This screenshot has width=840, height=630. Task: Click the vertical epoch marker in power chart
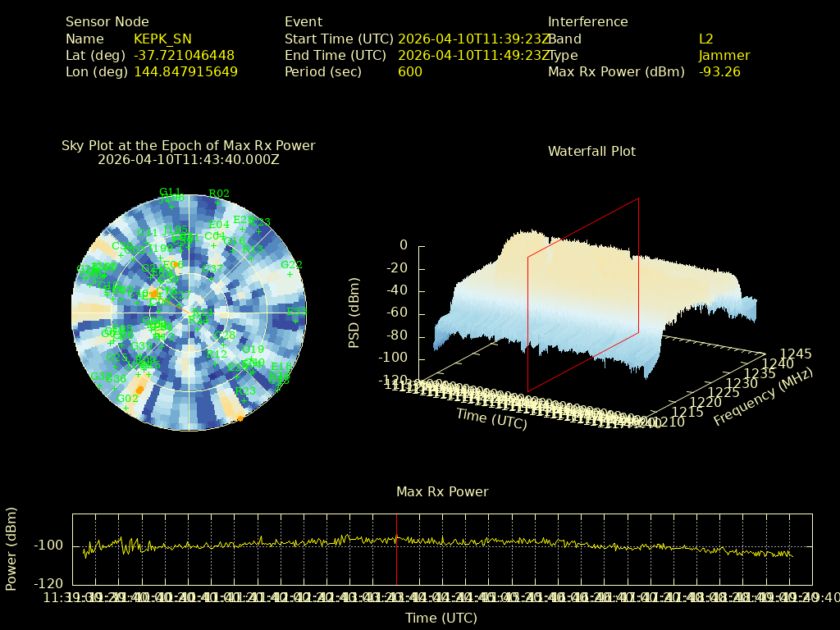(x=396, y=550)
